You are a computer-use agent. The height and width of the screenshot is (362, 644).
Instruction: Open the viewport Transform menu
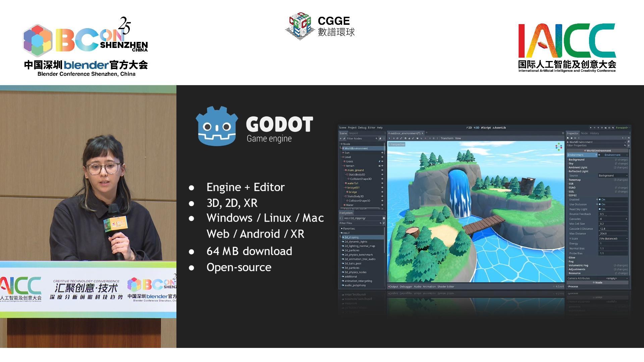(447, 138)
